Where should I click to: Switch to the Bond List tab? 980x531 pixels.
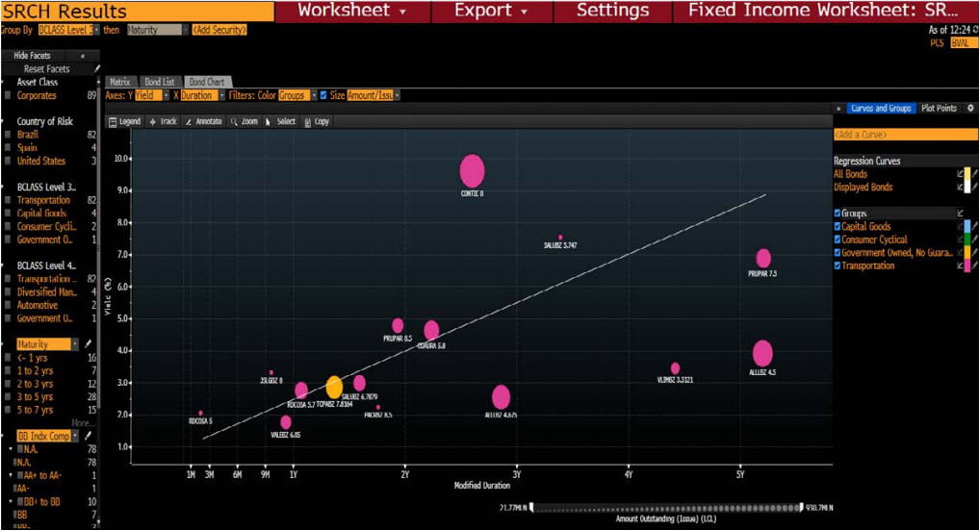pos(160,82)
